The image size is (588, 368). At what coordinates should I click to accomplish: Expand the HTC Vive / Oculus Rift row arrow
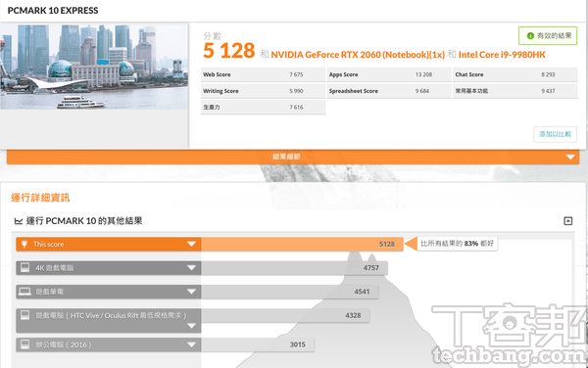pos(191,326)
